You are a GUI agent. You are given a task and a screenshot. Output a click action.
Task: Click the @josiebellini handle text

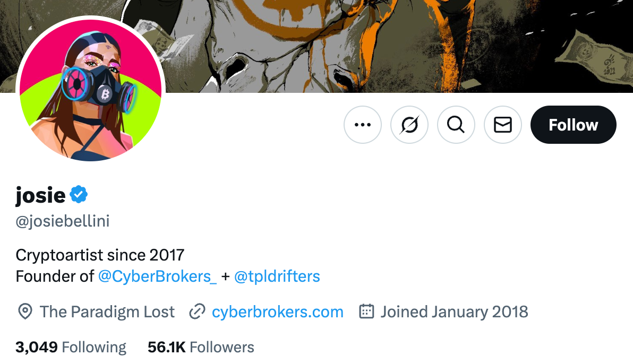[x=63, y=221]
